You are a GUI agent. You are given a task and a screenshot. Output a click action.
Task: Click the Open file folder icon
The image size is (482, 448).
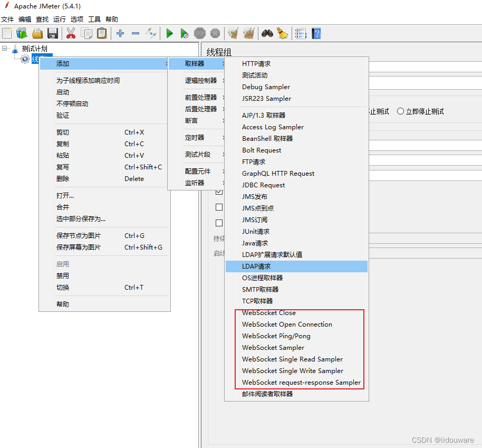(37, 33)
